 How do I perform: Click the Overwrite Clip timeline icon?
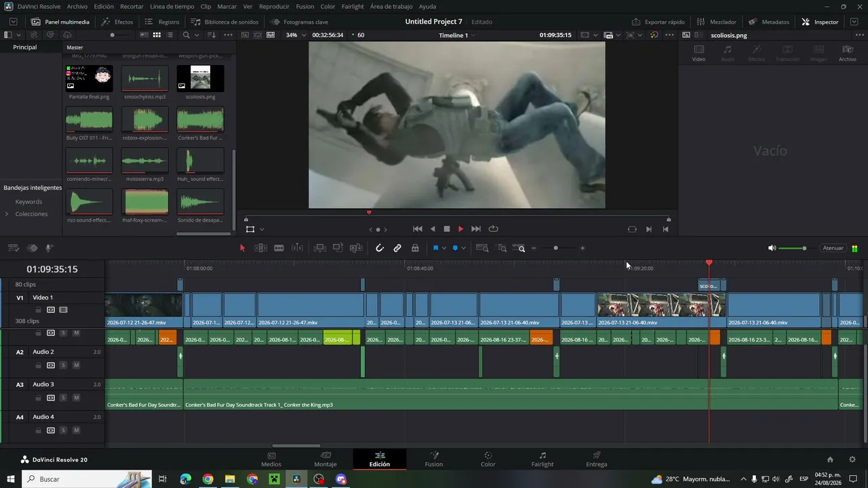[338, 248]
